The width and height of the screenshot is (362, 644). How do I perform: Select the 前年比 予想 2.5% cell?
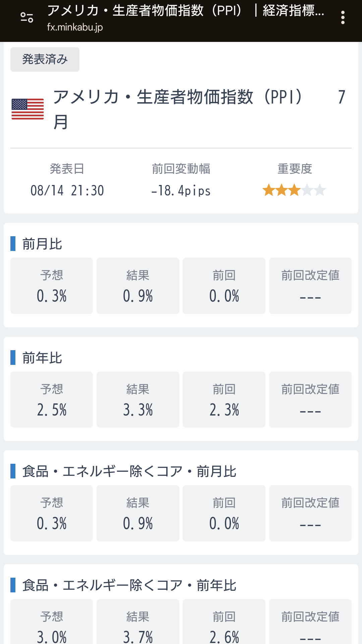52,399
